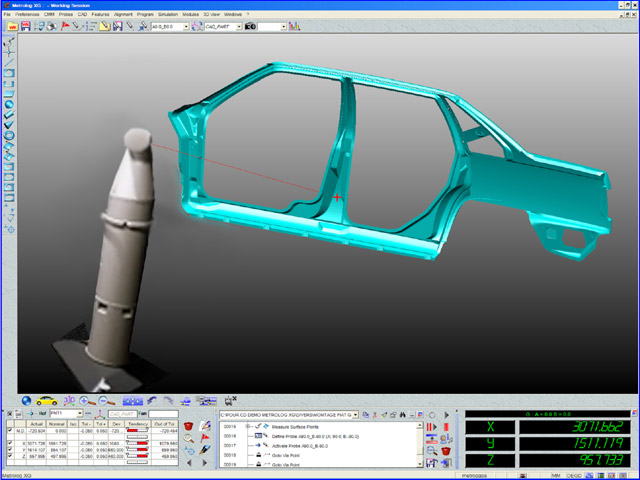Click the globe view icon in bottom toolbar
The height and width of the screenshot is (480, 640).
(26, 400)
